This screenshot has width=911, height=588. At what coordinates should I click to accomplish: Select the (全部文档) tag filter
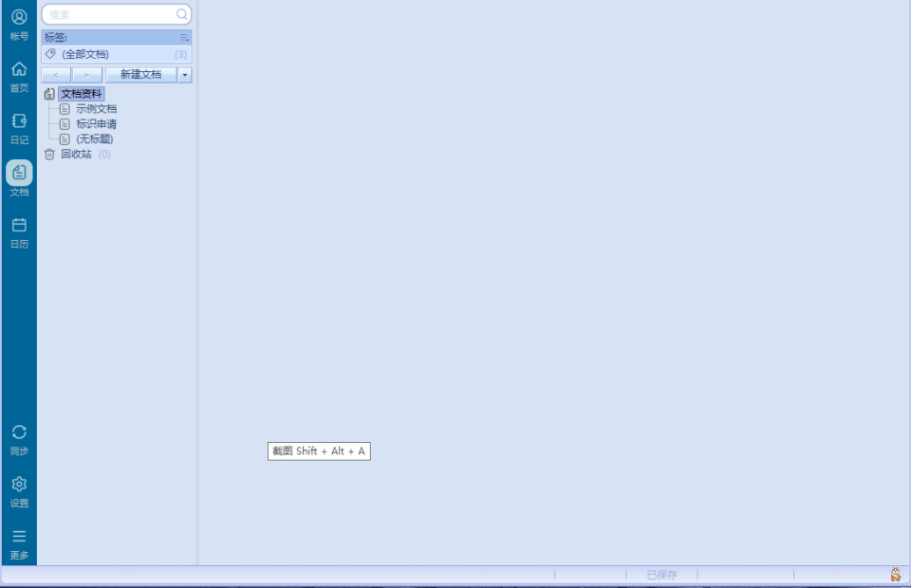tap(85, 54)
